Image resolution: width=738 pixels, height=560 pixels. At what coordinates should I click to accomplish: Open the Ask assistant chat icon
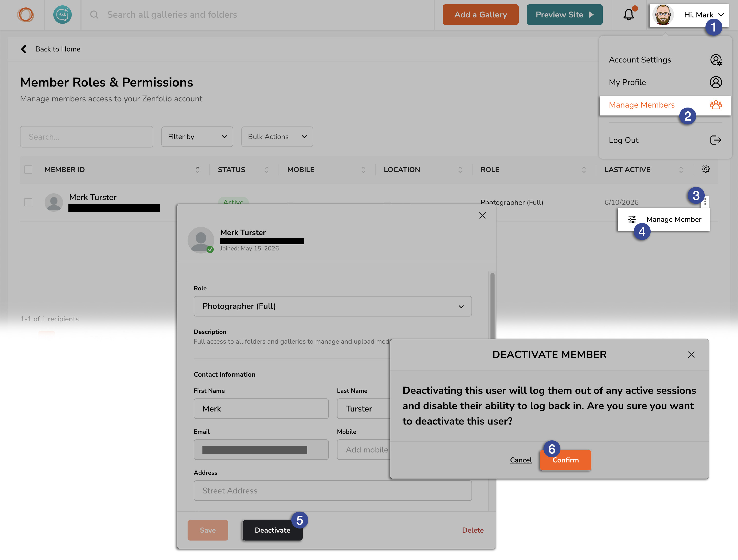(x=62, y=15)
